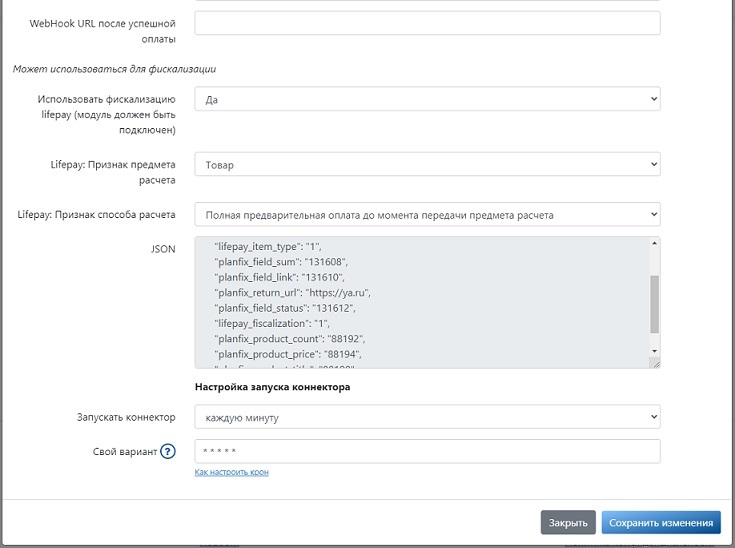Click the Lifepay: Признак предмета расчета label
Viewport: 735px width, 548px height.
coord(113,172)
